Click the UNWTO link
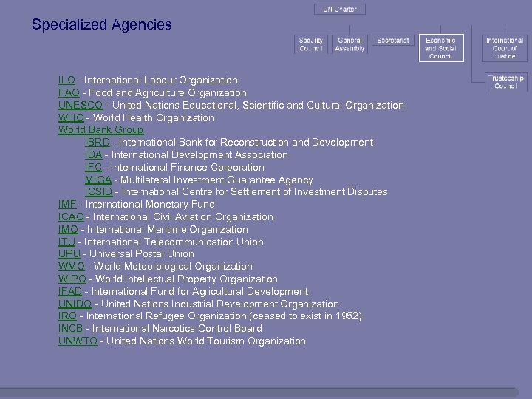The height and width of the screenshot is (399, 532). pos(78,341)
